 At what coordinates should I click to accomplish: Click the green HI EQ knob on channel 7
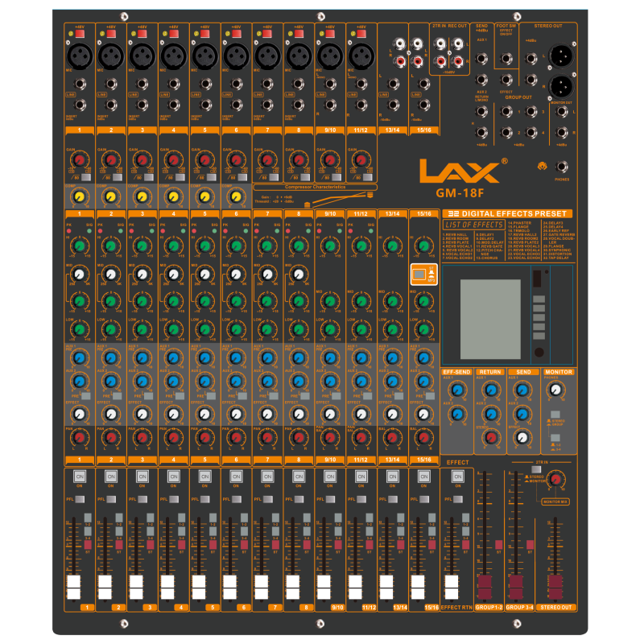[267, 246]
